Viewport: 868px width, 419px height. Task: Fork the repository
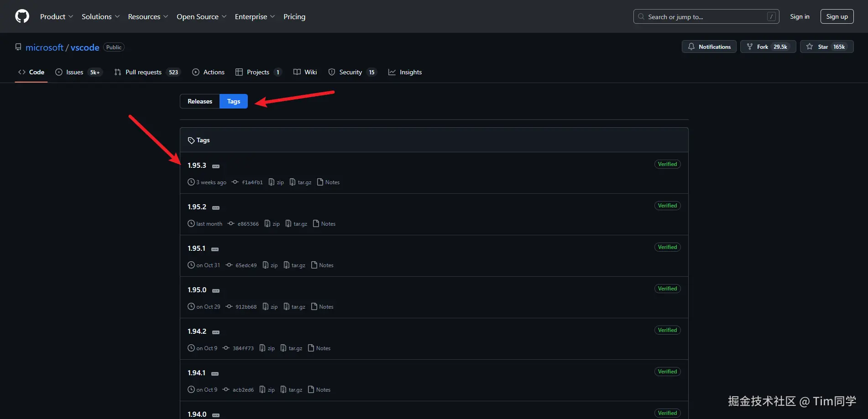[x=768, y=47]
